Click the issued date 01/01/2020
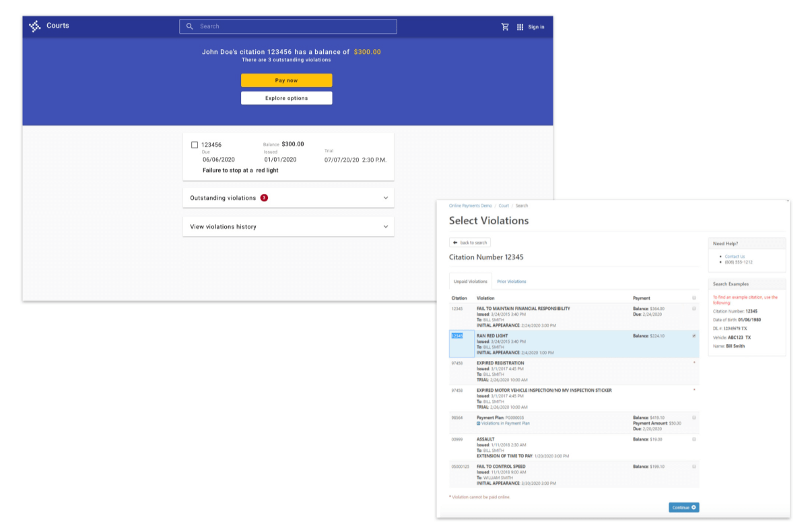Image resolution: width=812 pixels, height=530 pixels. [279, 160]
